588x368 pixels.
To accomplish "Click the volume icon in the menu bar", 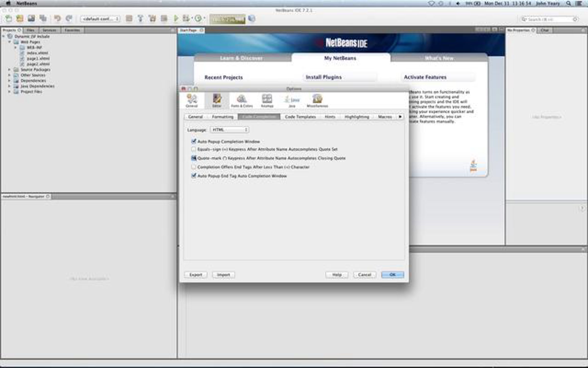I will click(x=458, y=3).
